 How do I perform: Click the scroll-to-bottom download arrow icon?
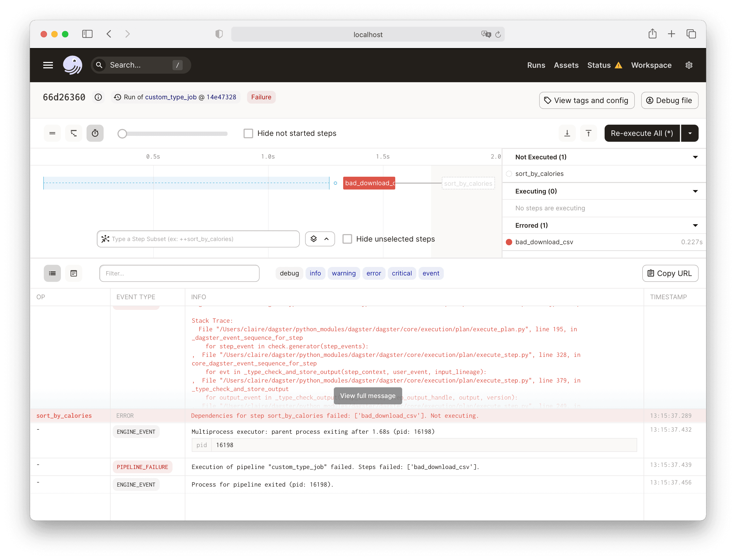pyautogui.click(x=567, y=133)
